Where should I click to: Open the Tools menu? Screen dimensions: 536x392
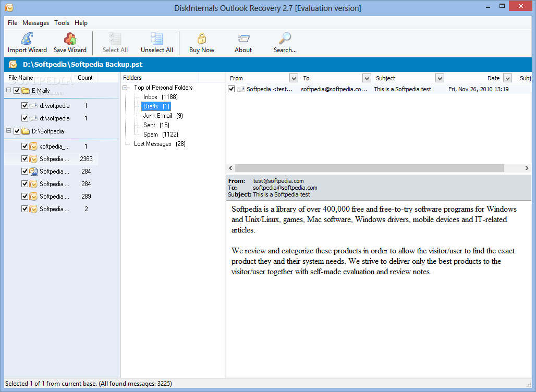click(62, 23)
